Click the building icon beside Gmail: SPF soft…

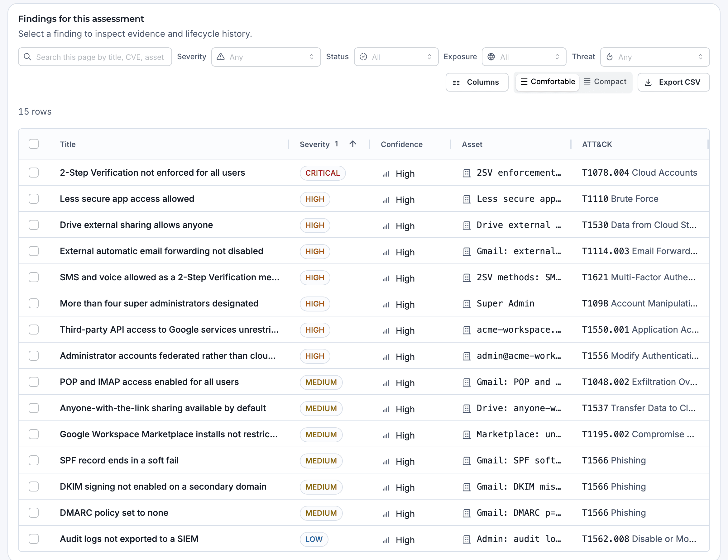click(x=467, y=461)
